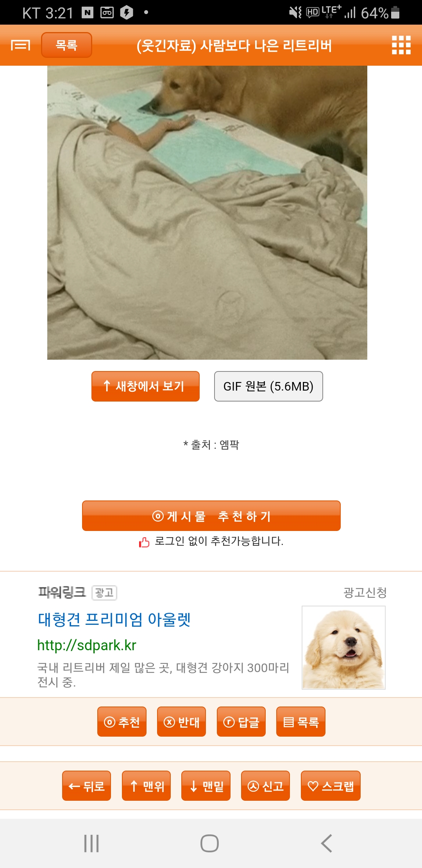The image size is (422, 868).
Task: Click the 광고신청 link
Action: click(365, 593)
